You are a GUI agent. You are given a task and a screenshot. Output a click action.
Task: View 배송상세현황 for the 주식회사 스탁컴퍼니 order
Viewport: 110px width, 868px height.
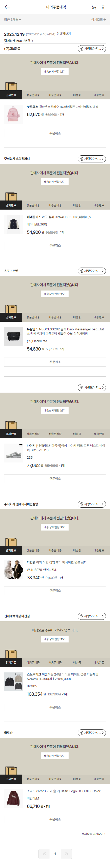point(55,182)
